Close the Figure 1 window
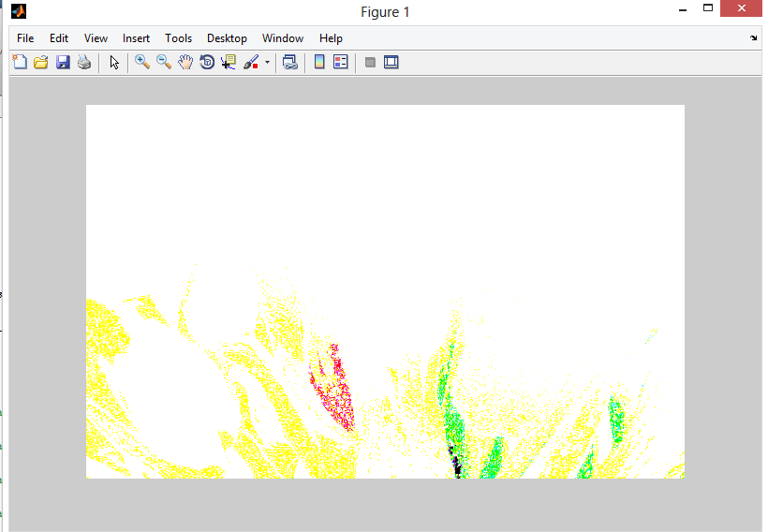The image size is (768, 532). tap(741, 8)
